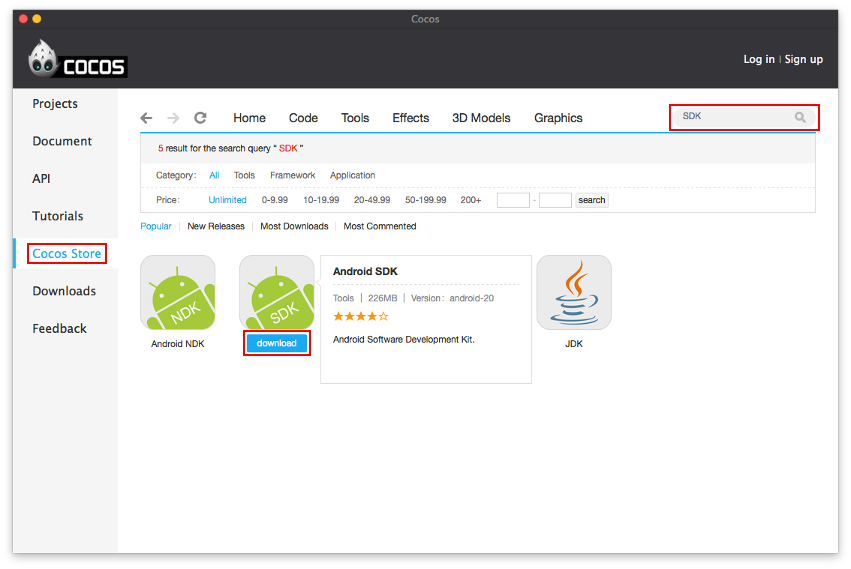Viewport: 851px width, 569px height.
Task: Switch to the Graphics store tab
Action: point(558,118)
